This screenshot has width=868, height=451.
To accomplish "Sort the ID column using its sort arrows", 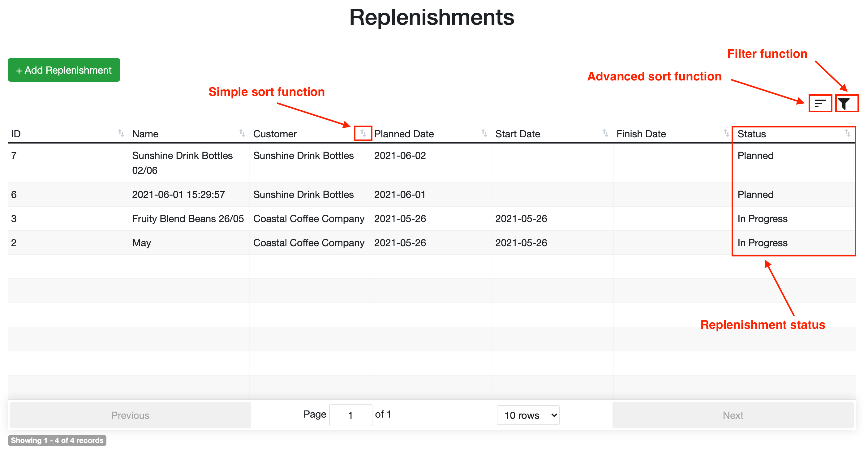I will tap(121, 134).
